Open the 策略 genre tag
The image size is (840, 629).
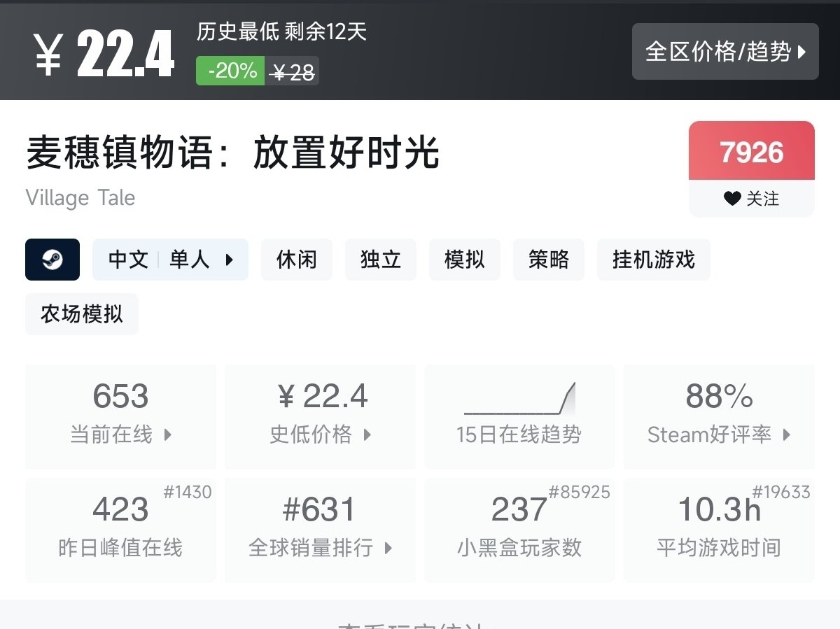pyautogui.click(x=549, y=260)
